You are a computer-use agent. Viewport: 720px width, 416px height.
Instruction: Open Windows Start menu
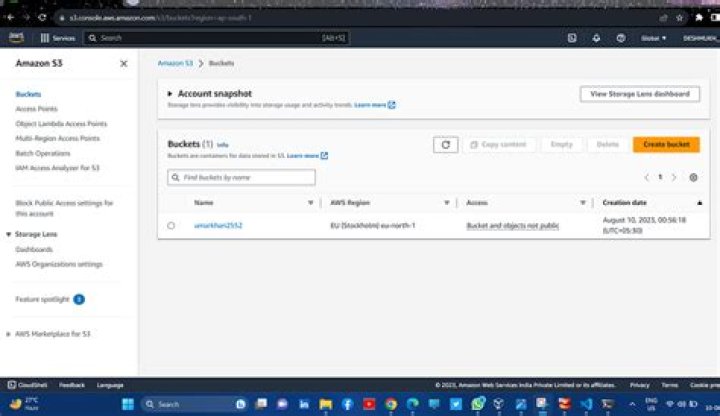[x=128, y=404]
